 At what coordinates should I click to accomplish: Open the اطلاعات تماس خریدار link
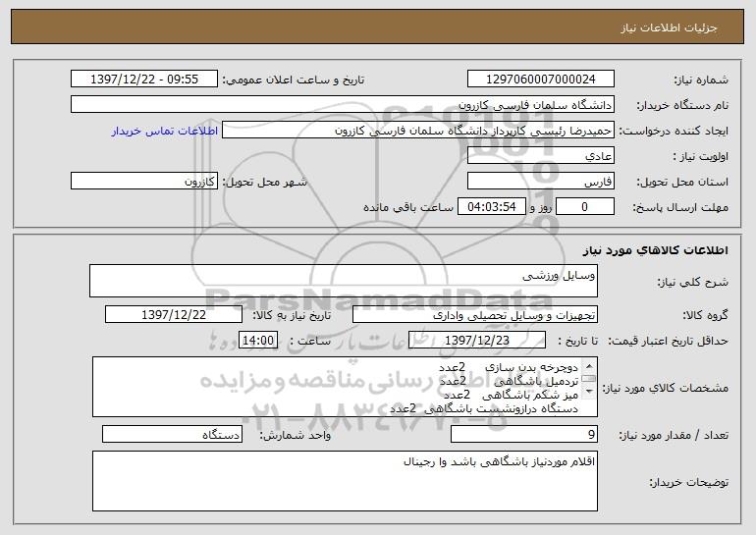pos(164,132)
